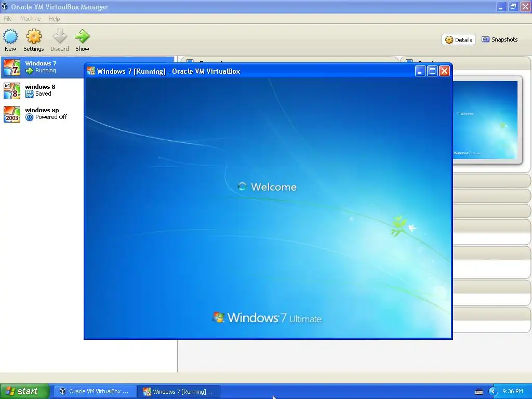Viewport: 532px width, 399px height.
Task: Switch to Details view
Action: point(458,39)
